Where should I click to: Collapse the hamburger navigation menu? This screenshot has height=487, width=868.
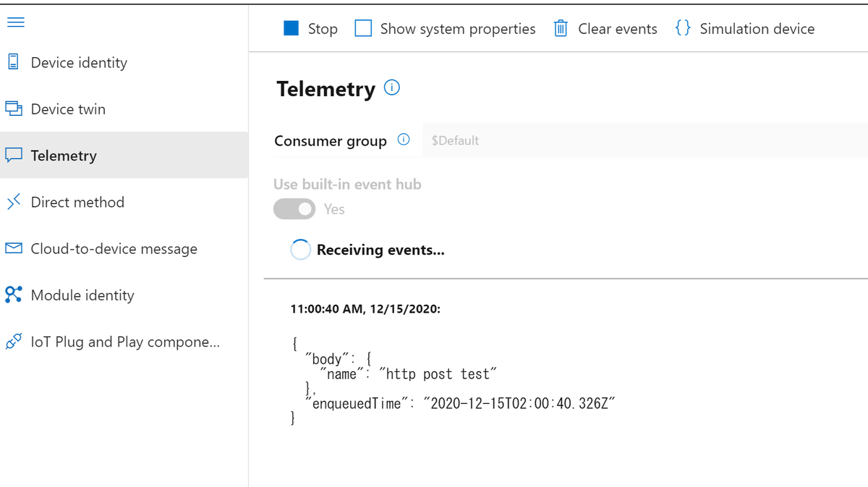(15, 22)
